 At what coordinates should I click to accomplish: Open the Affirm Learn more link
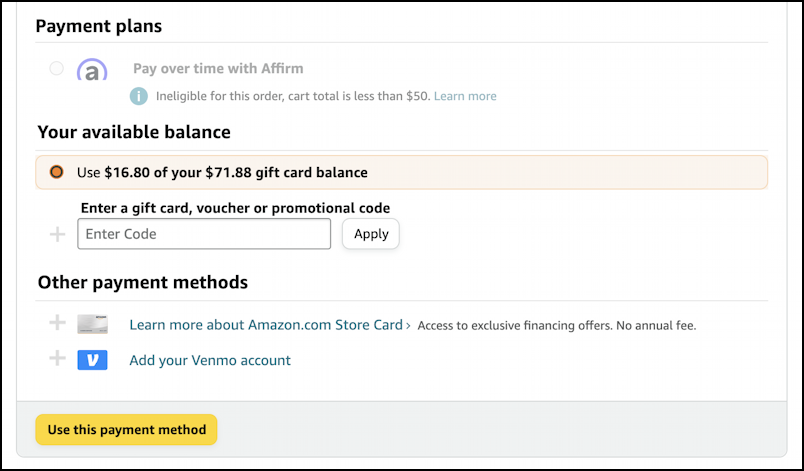[465, 96]
